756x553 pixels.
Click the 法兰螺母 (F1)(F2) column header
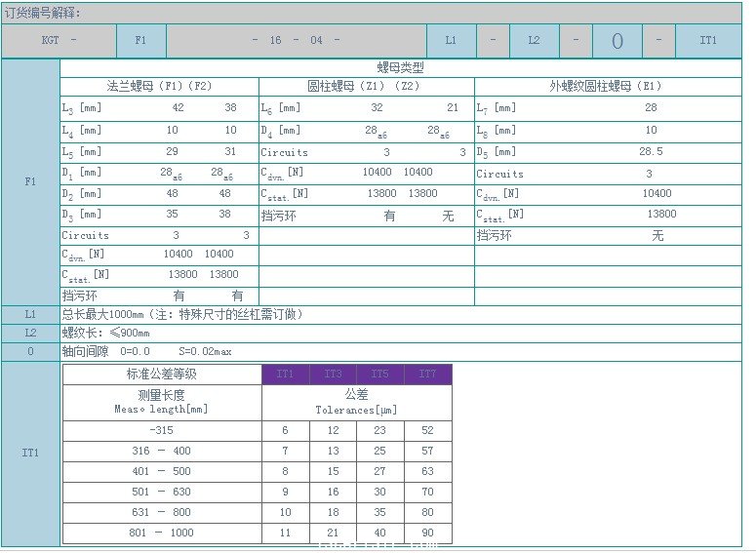159,86
